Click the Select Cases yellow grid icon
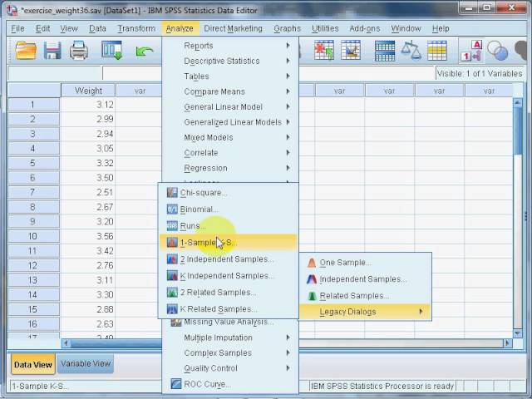532x399 pixels. [437, 51]
